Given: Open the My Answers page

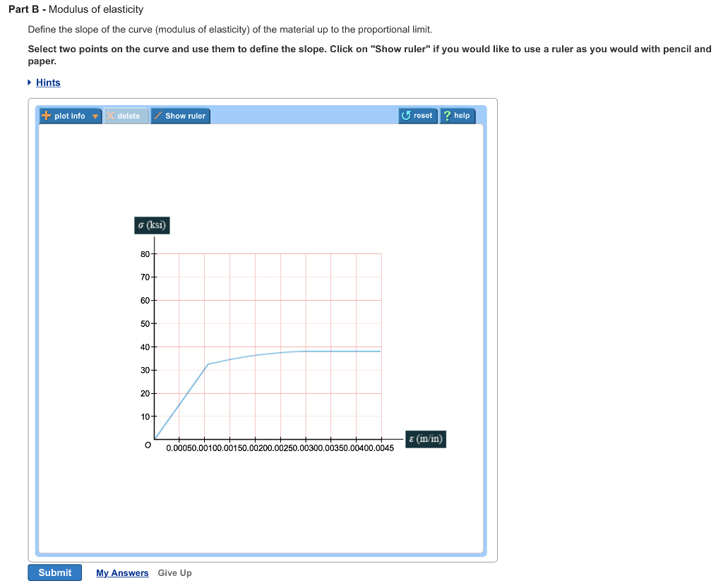Looking at the screenshot, I should 122,572.
